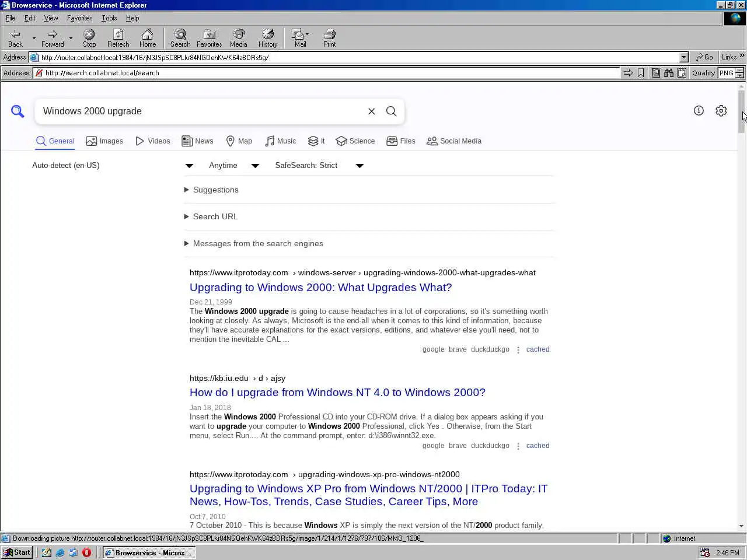Open search preferences gear icon
The height and width of the screenshot is (560, 747).
(721, 111)
